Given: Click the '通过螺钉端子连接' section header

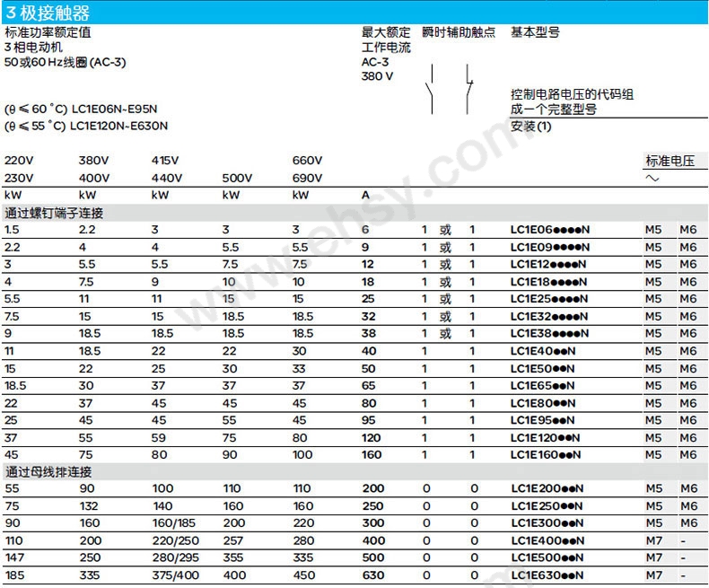Looking at the screenshot, I should (54, 213).
